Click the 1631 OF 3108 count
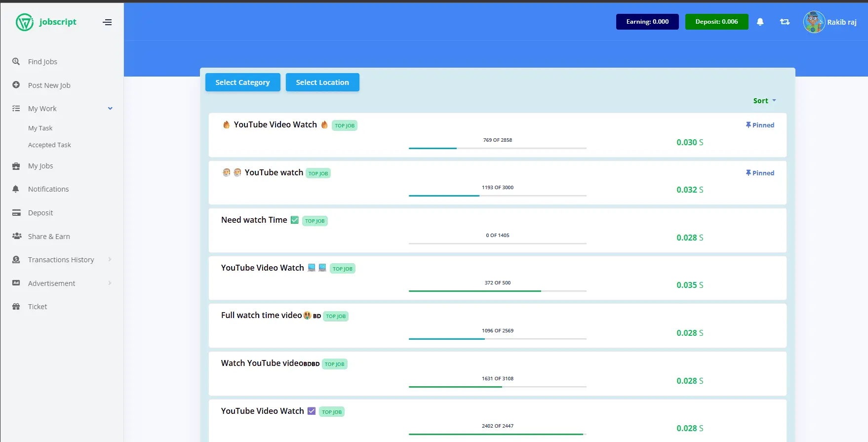This screenshot has width=868, height=442. pyautogui.click(x=498, y=379)
